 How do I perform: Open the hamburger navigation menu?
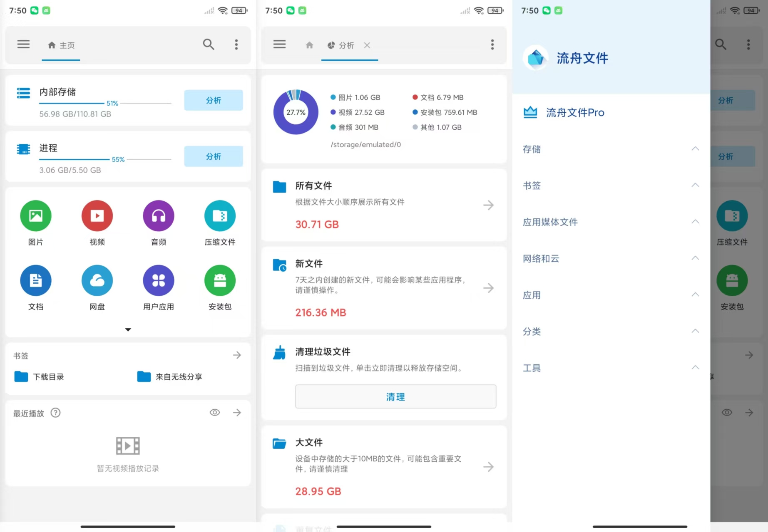pos(23,44)
